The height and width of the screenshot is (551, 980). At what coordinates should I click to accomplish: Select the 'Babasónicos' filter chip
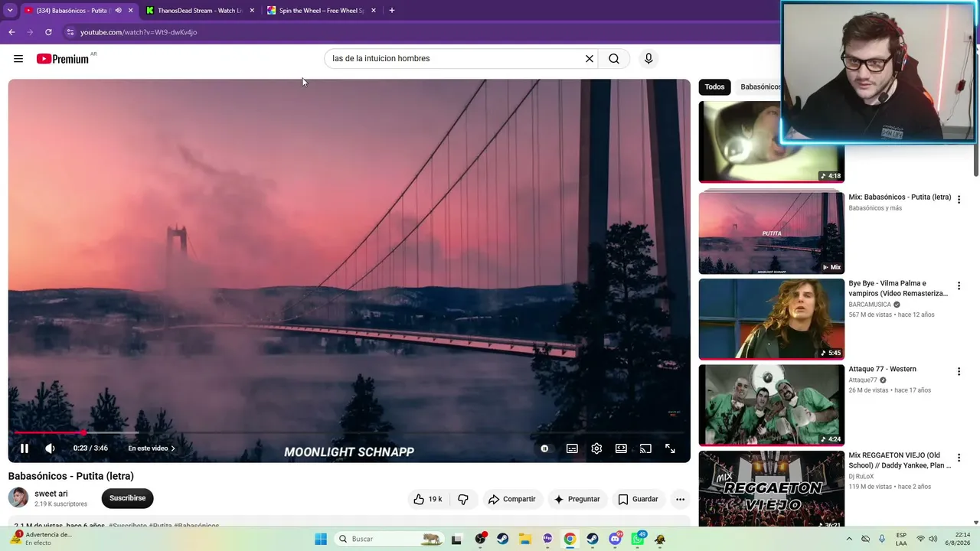click(759, 87)
